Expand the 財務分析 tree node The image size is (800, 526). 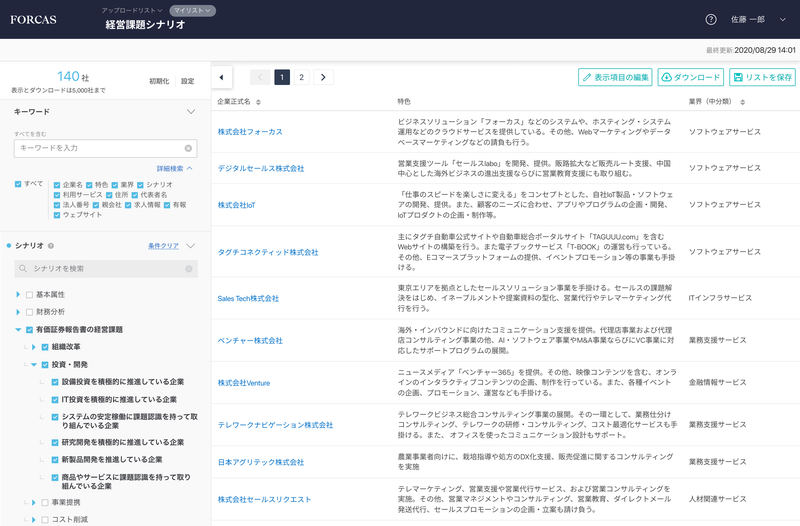coord(18,312)
